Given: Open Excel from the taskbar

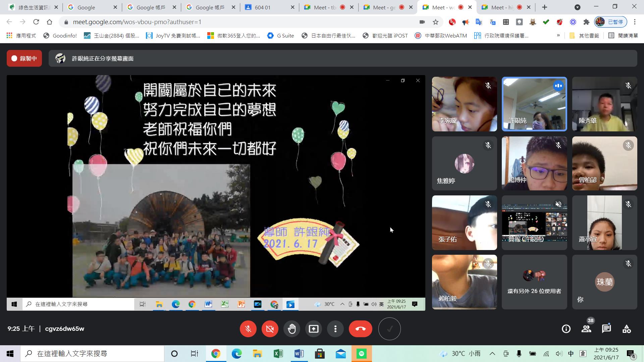Looking at the screenshot, I should coord(278,354).
